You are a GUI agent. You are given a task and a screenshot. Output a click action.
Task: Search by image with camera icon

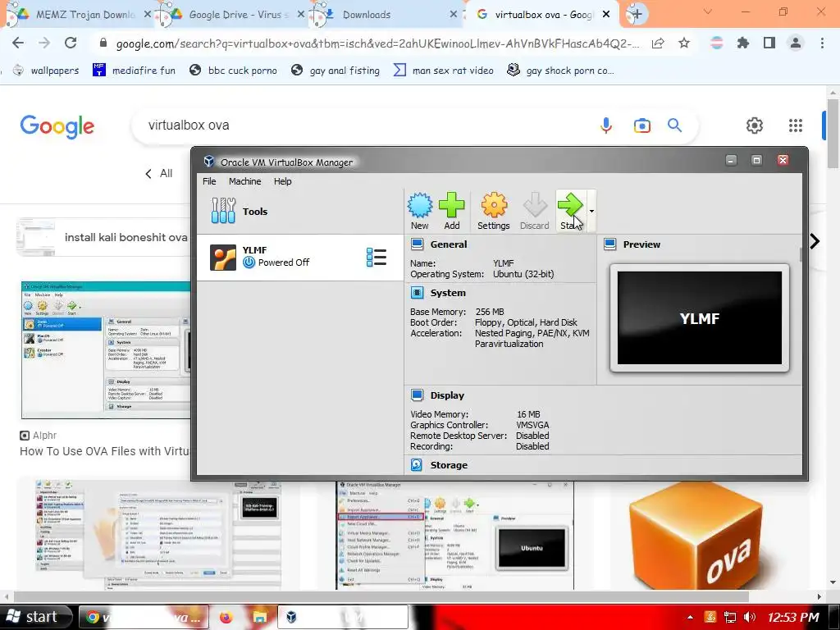click(x=641, y=126)
